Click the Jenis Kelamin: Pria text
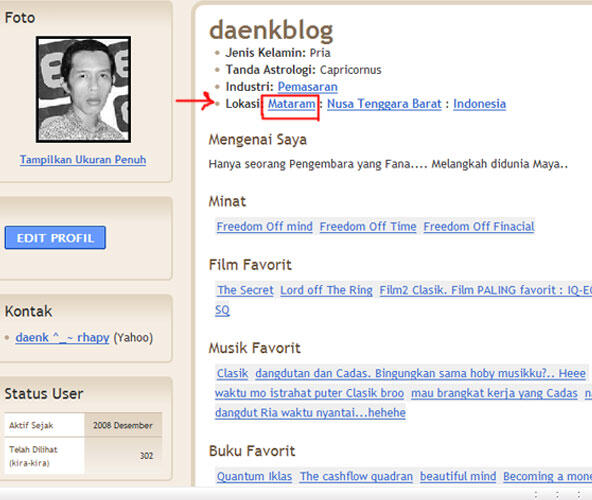592x500 pixels. tap(278, 52)
